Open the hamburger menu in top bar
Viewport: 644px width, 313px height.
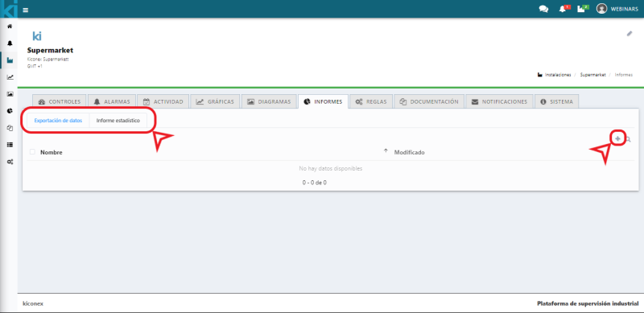point(26,10)
